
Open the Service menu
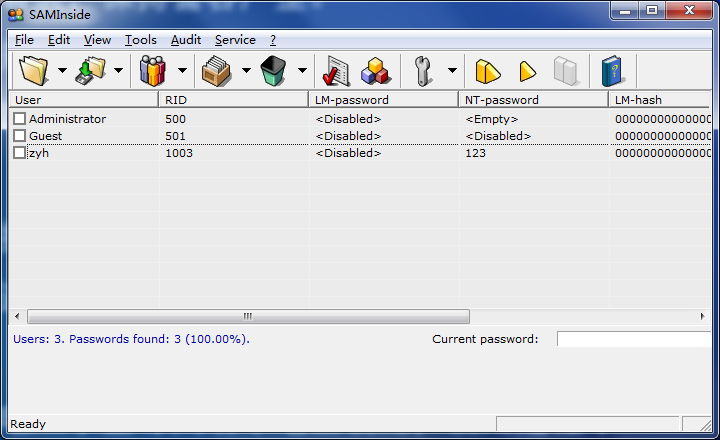(x=235, y=40)
